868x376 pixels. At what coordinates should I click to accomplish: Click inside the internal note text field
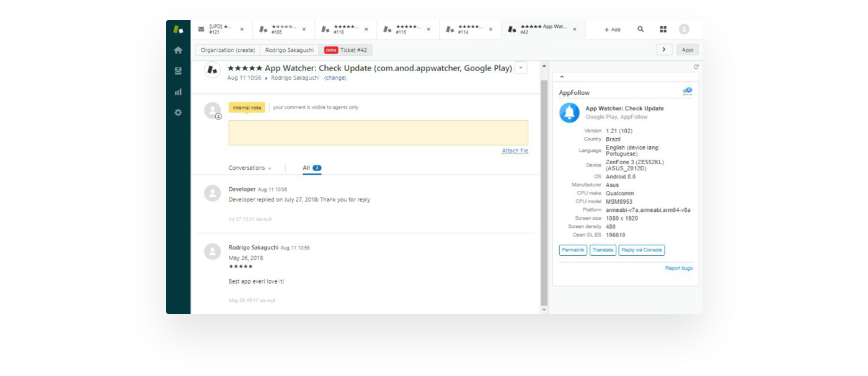[378, 133]
